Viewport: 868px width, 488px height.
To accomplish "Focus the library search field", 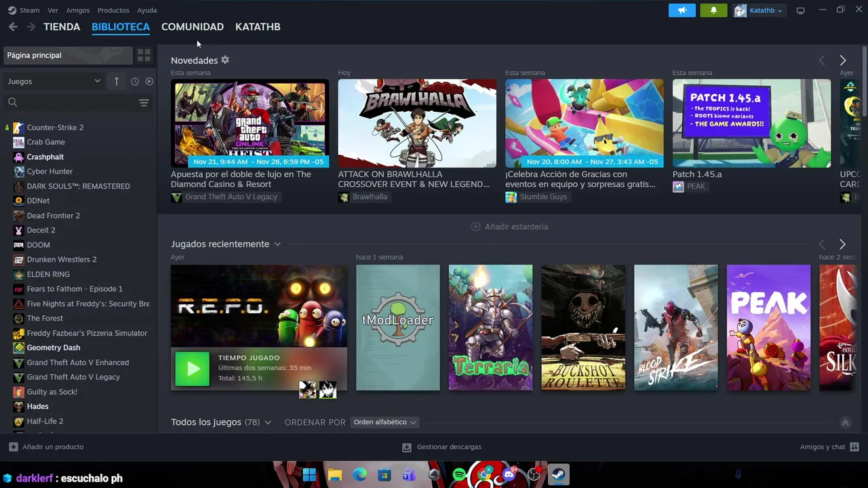I will (x=71, y=102).
